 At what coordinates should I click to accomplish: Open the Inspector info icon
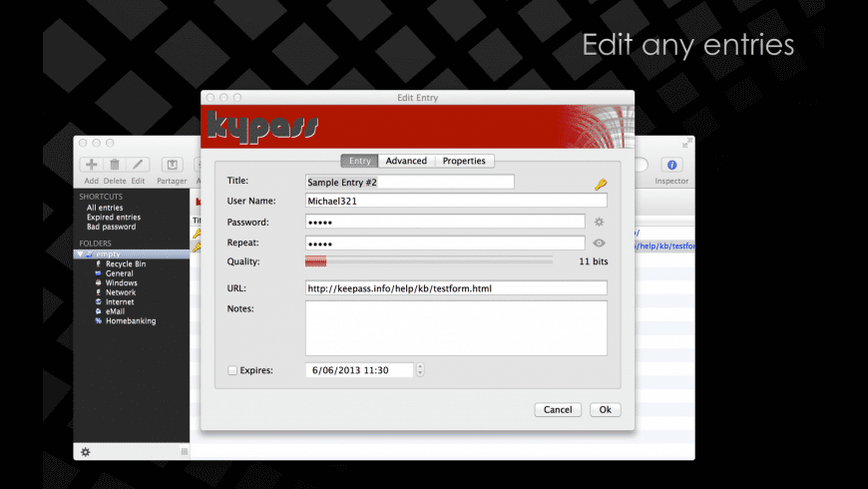pos(672,165)
